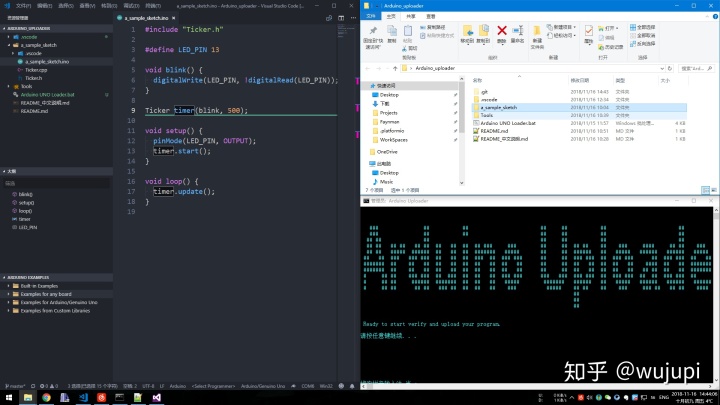Screen dimensions: 720x405
Task: Click the purple Visual Studio taskbar icon
Action: click(157, 398)
